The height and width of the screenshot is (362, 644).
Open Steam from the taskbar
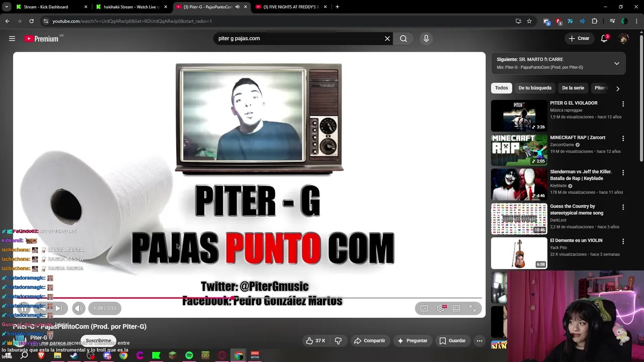(74, 355)
